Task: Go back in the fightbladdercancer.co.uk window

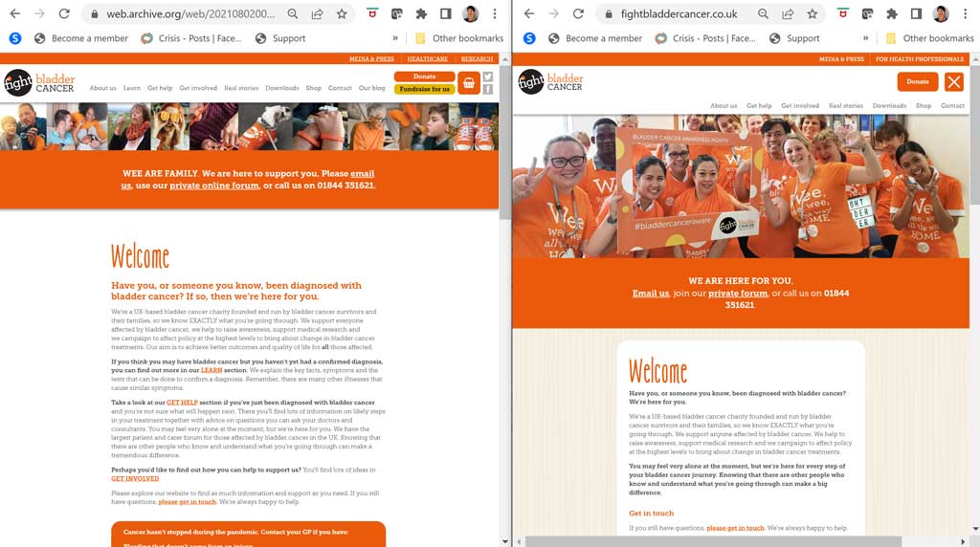Action: [528, 13]
